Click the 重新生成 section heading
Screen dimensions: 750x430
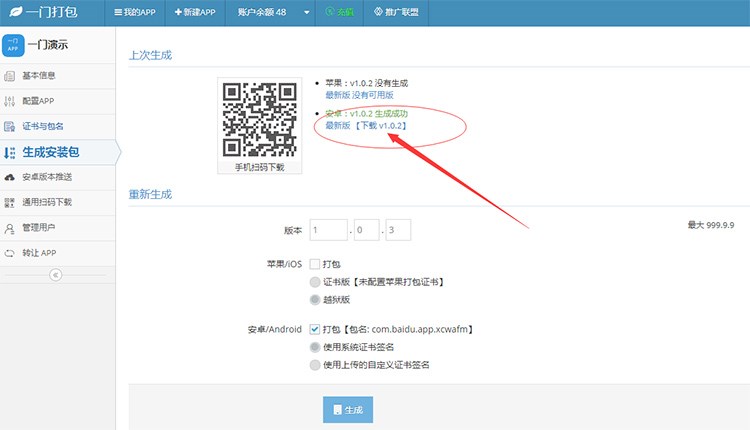150,195
